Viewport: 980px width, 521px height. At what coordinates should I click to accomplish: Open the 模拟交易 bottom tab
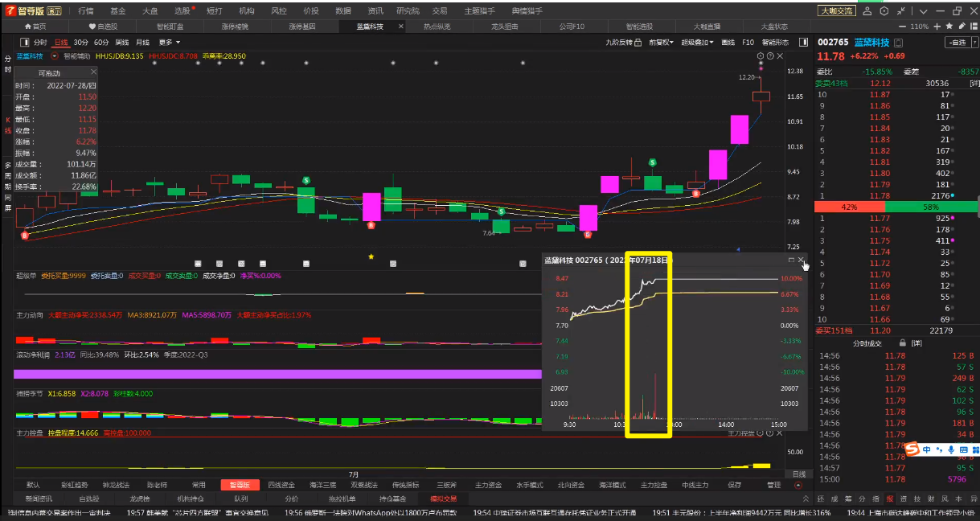coord(443,498)
